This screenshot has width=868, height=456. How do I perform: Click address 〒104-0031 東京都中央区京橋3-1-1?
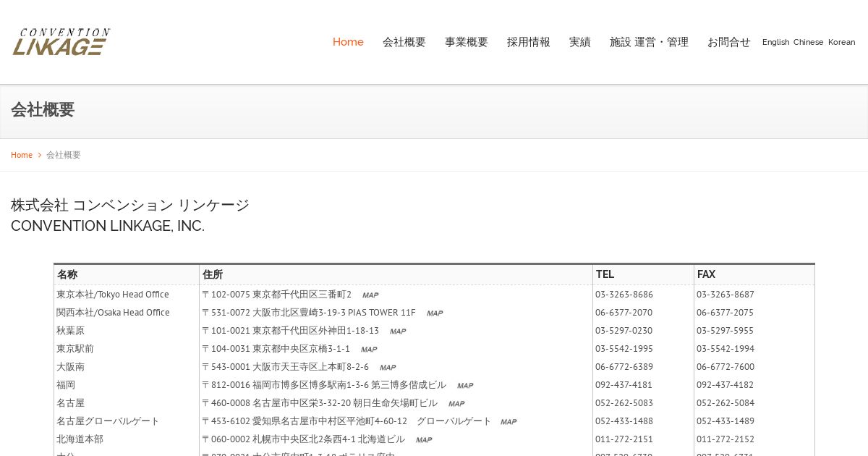[276, 349]
